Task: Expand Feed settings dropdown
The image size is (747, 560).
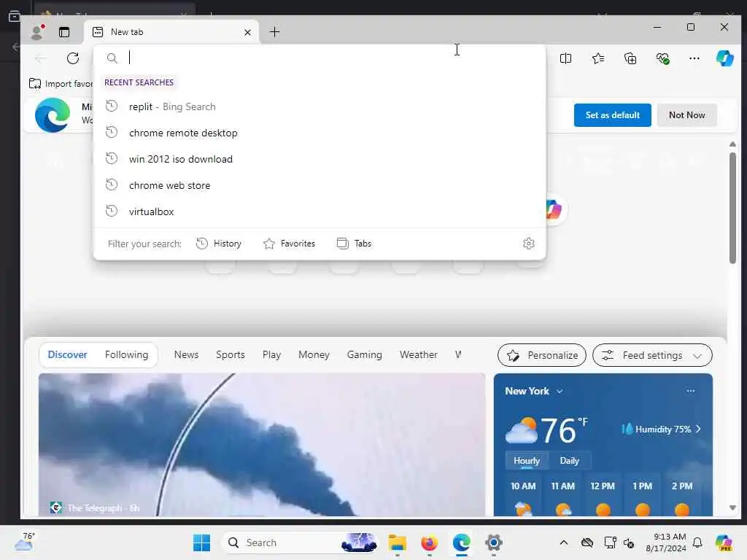Action: tap(652, 355)
